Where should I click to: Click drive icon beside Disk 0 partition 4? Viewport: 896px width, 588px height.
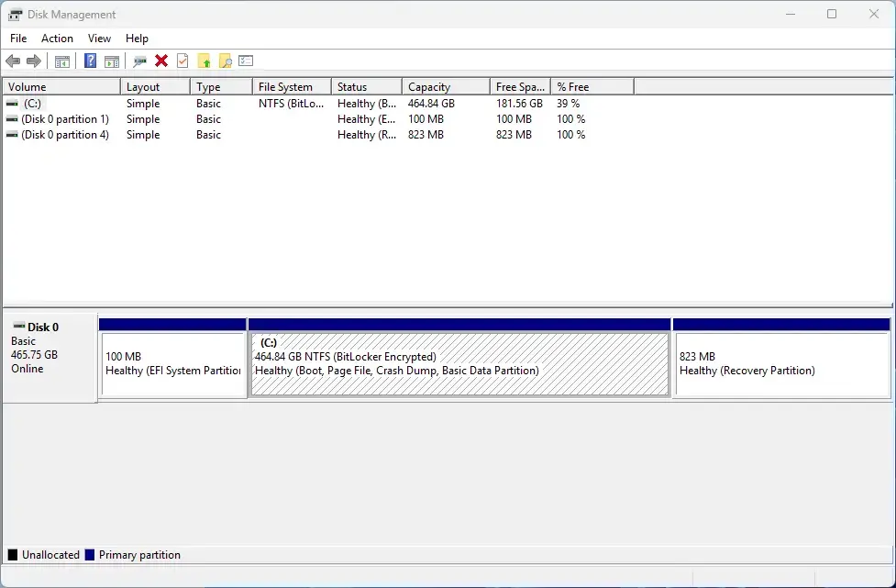(11, 135)
